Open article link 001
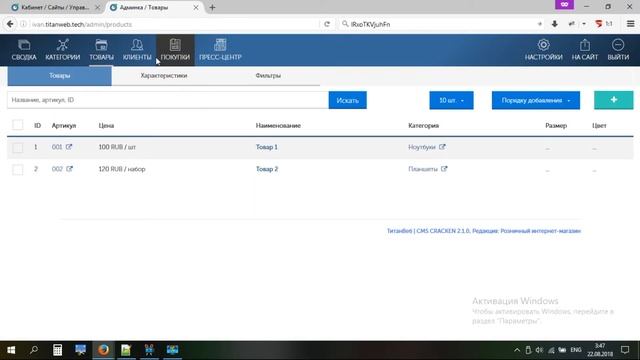 tap(57, 147)
